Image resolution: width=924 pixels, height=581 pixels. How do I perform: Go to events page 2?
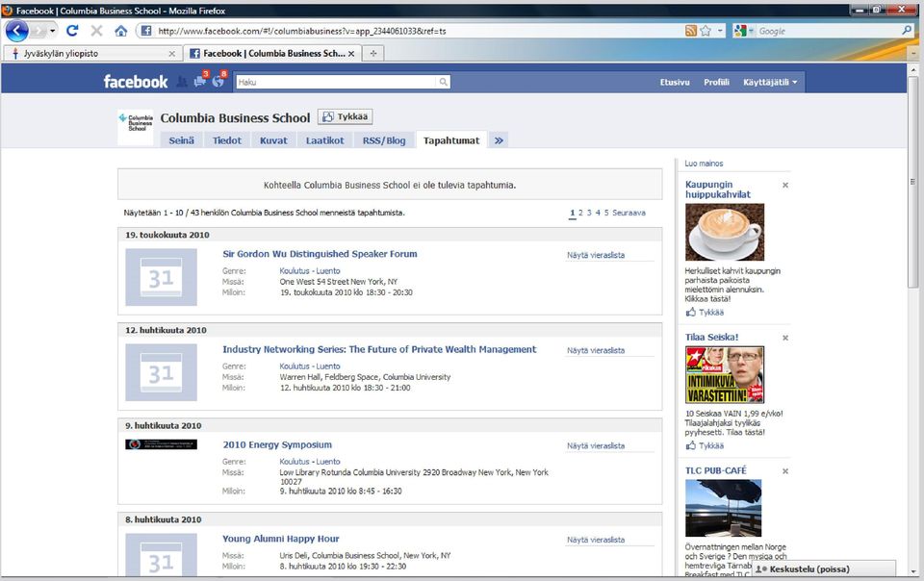(580, 213)
